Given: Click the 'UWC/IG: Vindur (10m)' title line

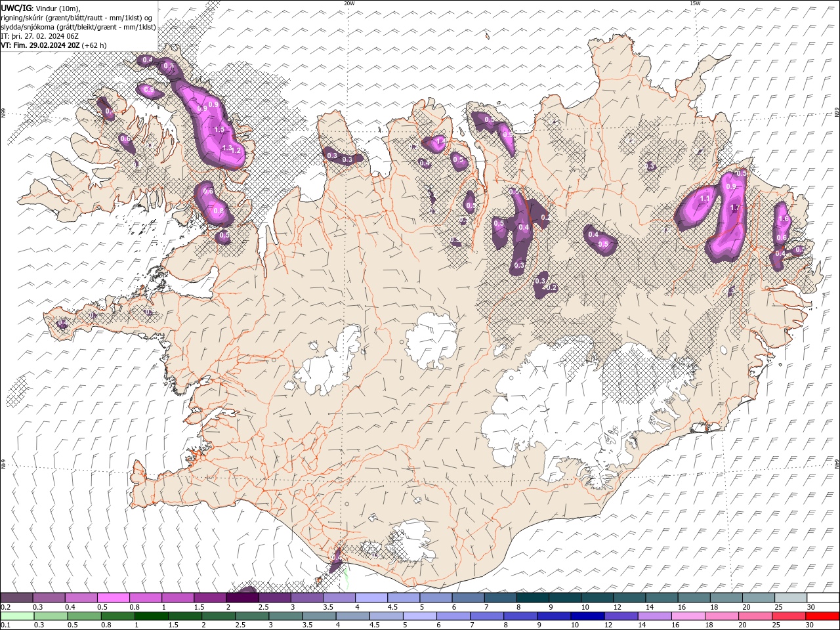Looking at the screenshot, I should pos(41,8).
